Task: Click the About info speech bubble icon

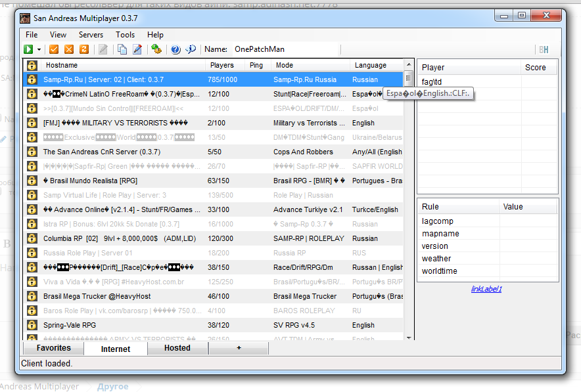Action: click(x=191, y=49)
